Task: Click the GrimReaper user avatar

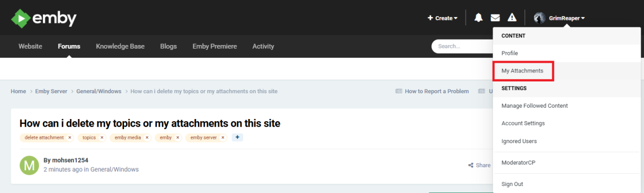Action: coord(539,18)
